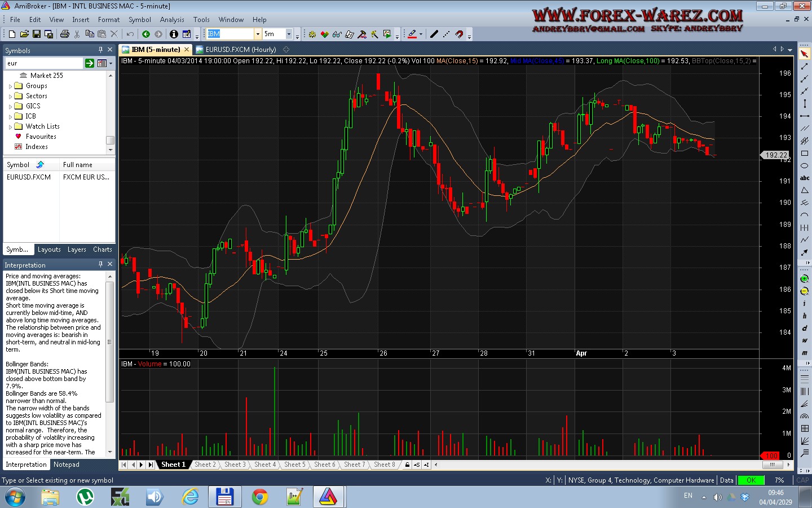The image size is (812, 508).
Task: Click the green zoom in magnifier
Action: tap(804, 279)
